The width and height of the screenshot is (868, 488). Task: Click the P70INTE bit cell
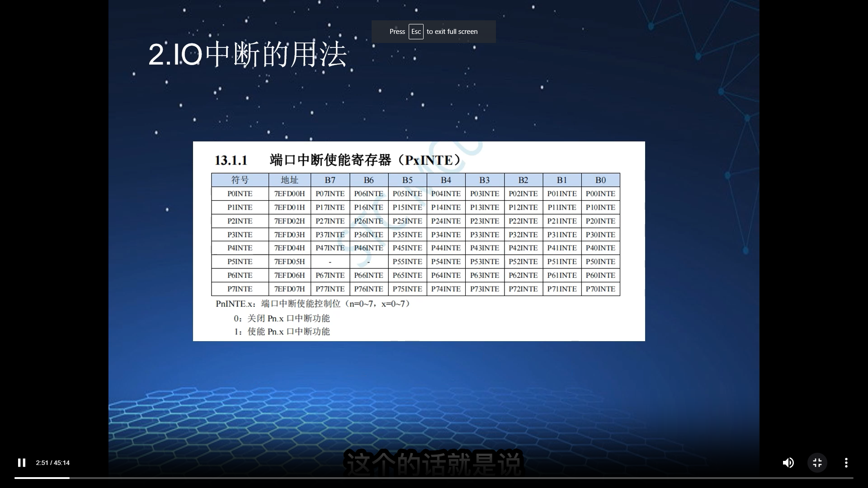pyautogui.click(x=600, y=289)
